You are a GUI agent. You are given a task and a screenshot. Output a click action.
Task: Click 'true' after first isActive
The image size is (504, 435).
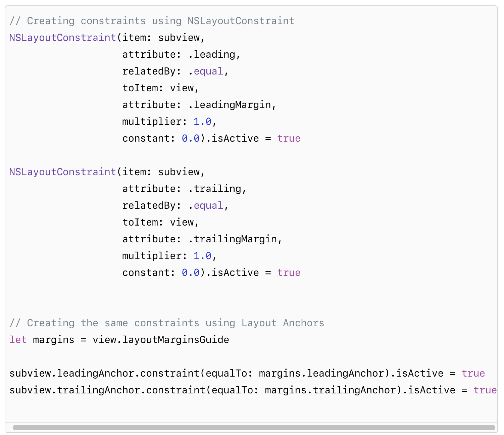pos(289,138)
